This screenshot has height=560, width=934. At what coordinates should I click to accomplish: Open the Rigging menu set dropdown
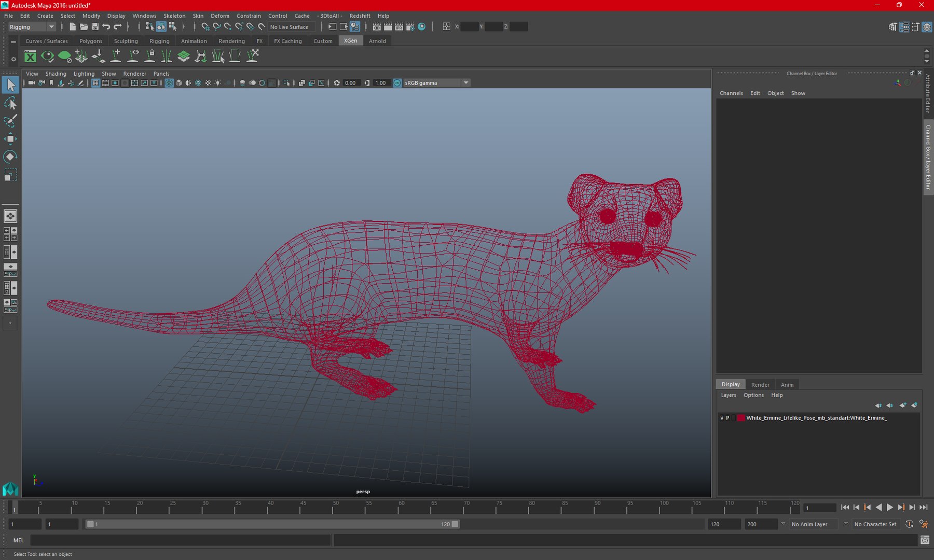pos(31,27)
